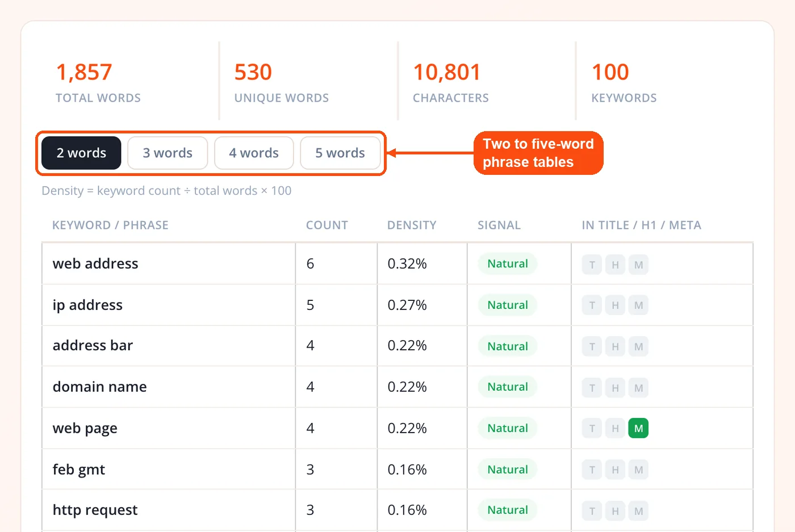Select the M indicator for feb gmt
The height and width of the screenshot is (532, 795).
point(639,470)
